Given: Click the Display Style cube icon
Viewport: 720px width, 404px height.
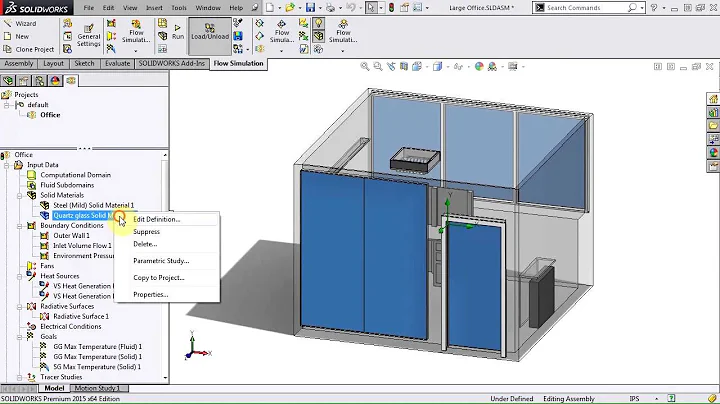Looking at the screenshot, I should coord(437,67).
